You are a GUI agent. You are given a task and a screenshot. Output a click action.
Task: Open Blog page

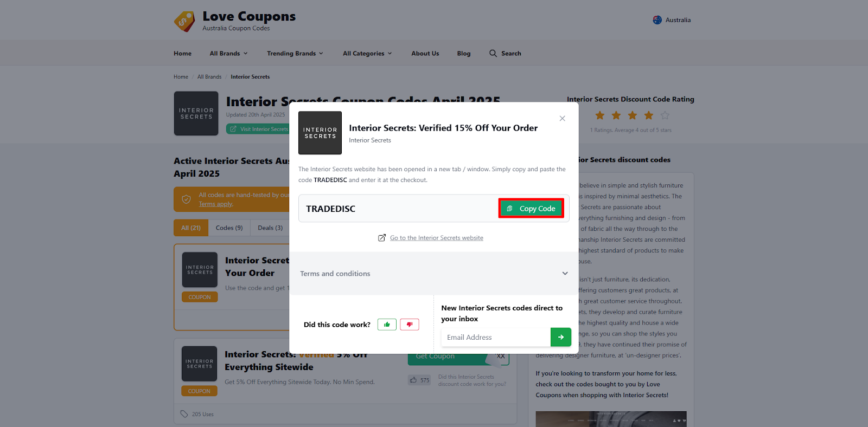click(x=464, y=54)
